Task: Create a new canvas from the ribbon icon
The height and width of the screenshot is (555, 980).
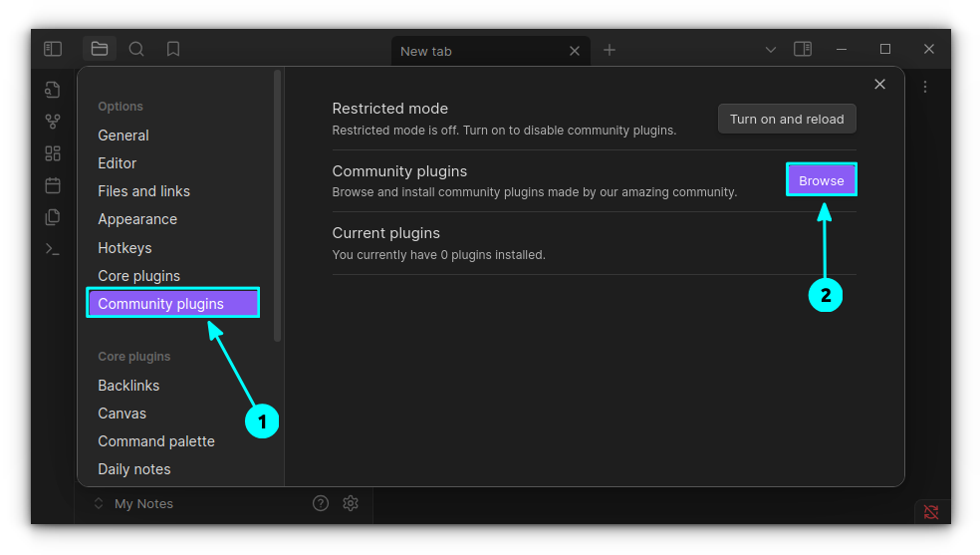Action: pyautogui.click(x=53, y=153)
